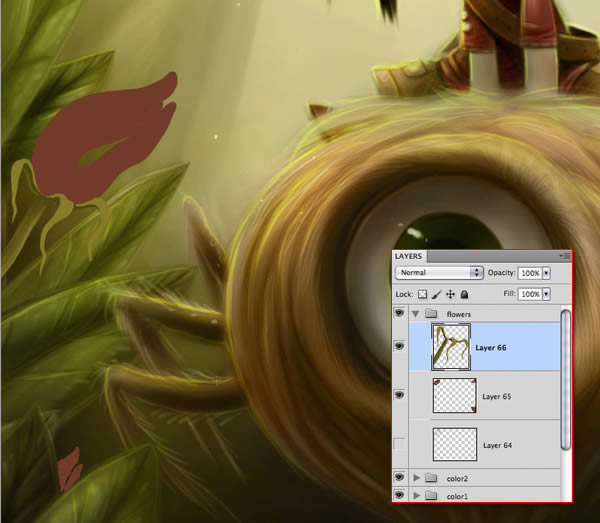Show hidden Layer 64
Screen dimensions: 600x523
[x=399, y=444]
